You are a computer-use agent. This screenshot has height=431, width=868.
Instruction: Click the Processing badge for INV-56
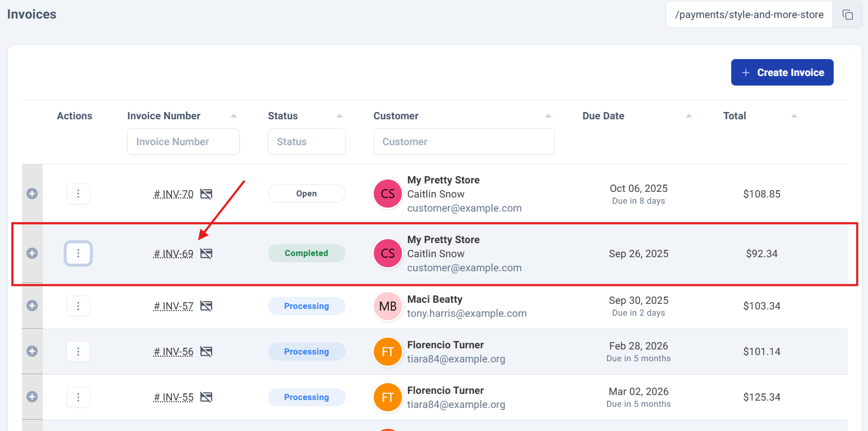pyautogui.click(x=307, y=352)
